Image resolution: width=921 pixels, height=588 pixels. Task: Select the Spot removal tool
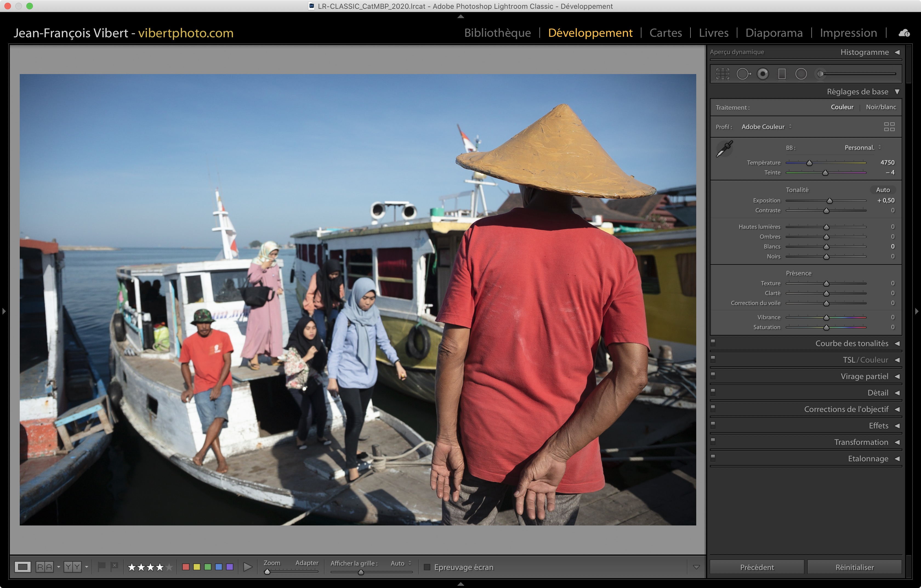(x=743, y=74)
